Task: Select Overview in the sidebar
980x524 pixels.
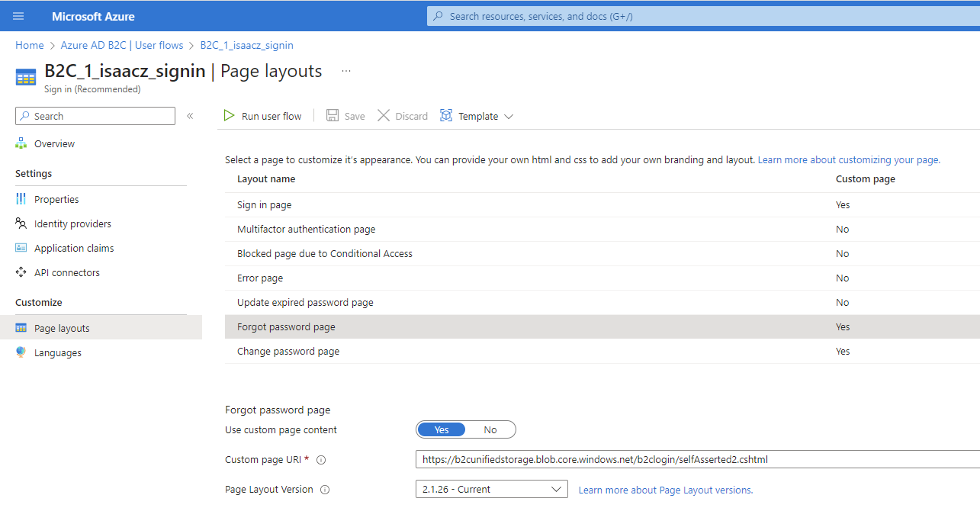Action: (x=53, y=143)
